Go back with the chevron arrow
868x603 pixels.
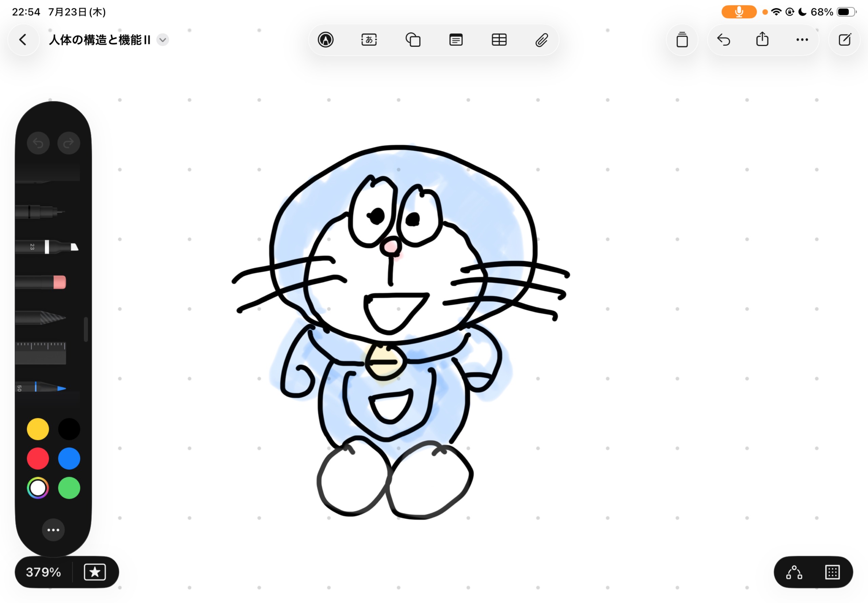point(23,40)
